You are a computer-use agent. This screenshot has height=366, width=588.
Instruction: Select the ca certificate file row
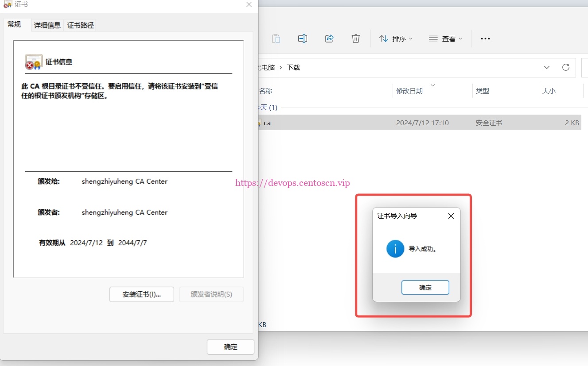click(328, 123)
